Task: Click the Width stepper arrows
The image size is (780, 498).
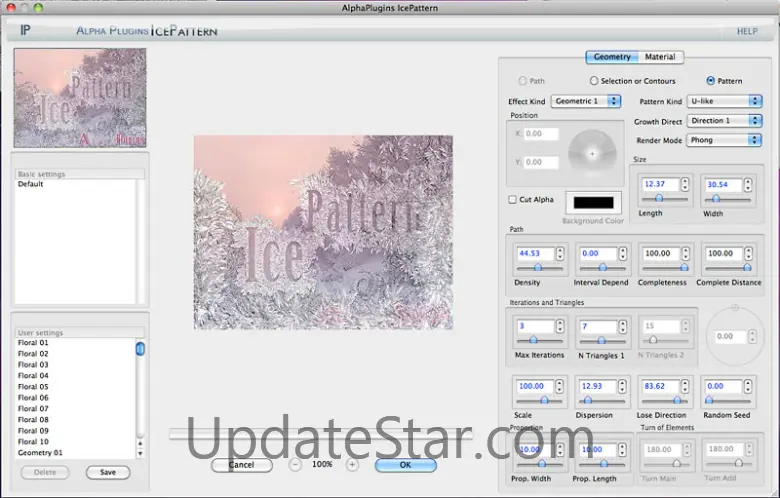Action: (x=748, y=185)
